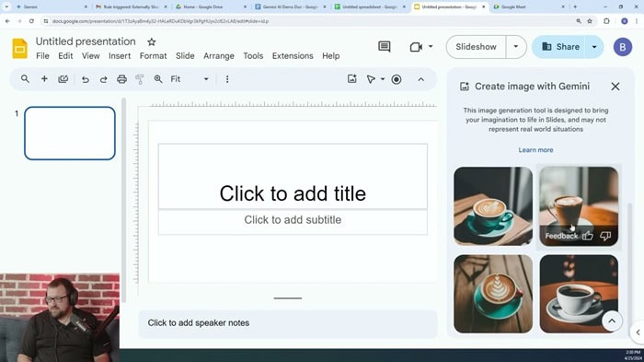Open the Slideshow options dropdown arrow
Viewport: 644px width, 362px height.
(x=516, y=47)
